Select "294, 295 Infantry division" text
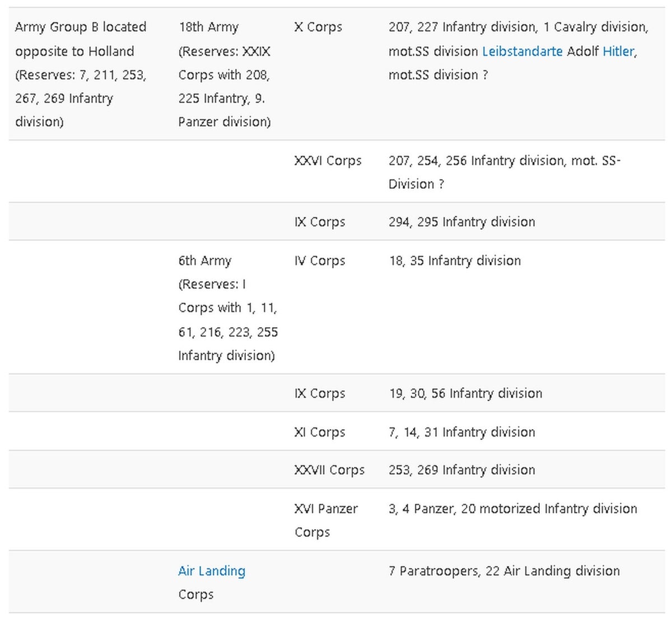 pyautogui.click(x=461, y=222)
